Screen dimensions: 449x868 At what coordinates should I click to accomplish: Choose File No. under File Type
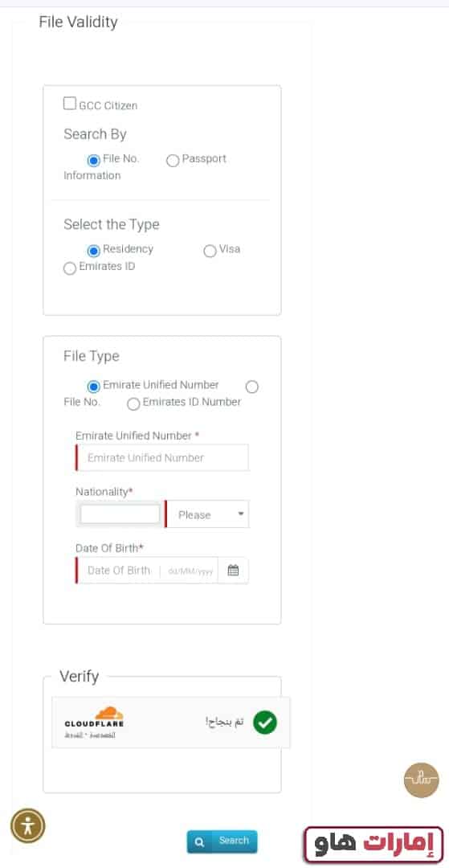click(251, 387)
